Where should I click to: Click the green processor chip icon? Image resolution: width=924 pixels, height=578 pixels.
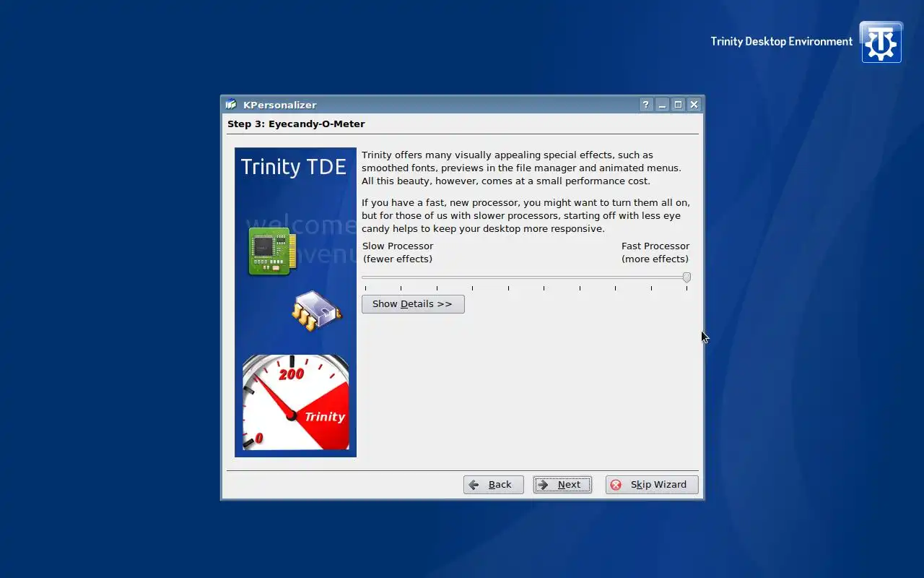click(272, 251)
